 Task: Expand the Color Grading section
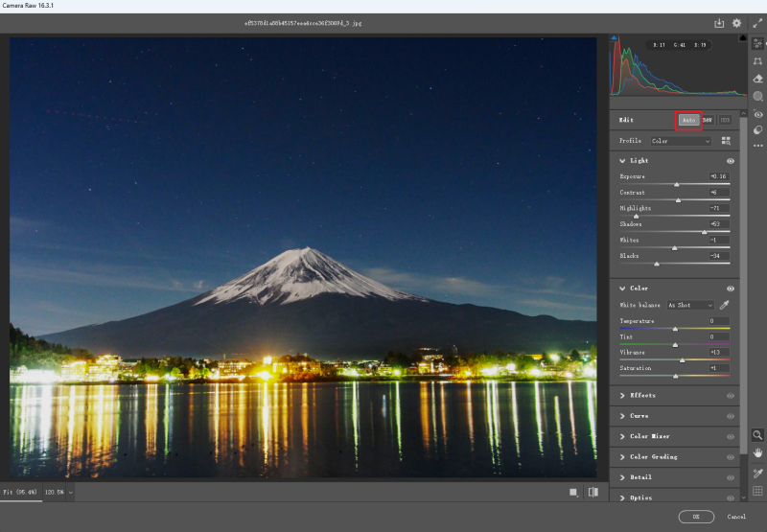652,457
